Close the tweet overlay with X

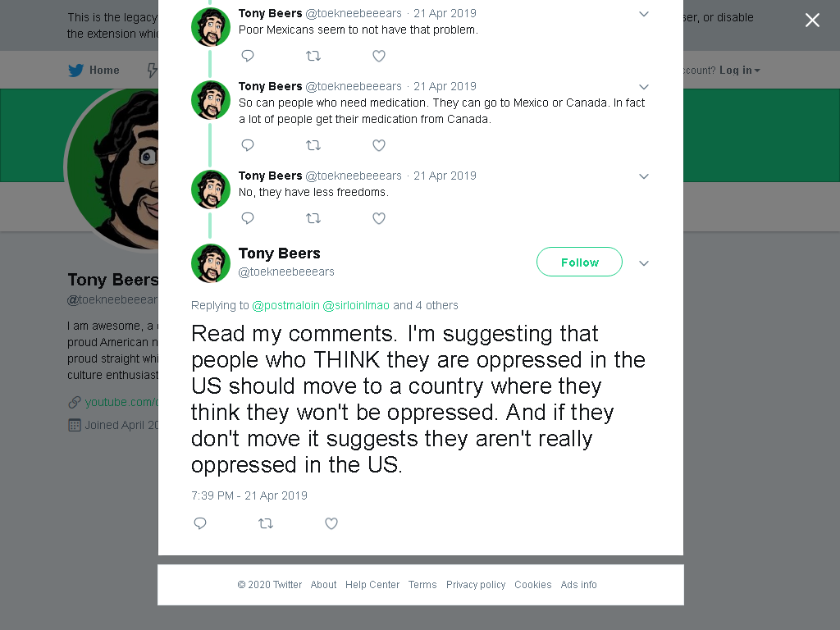click(812, 21)
